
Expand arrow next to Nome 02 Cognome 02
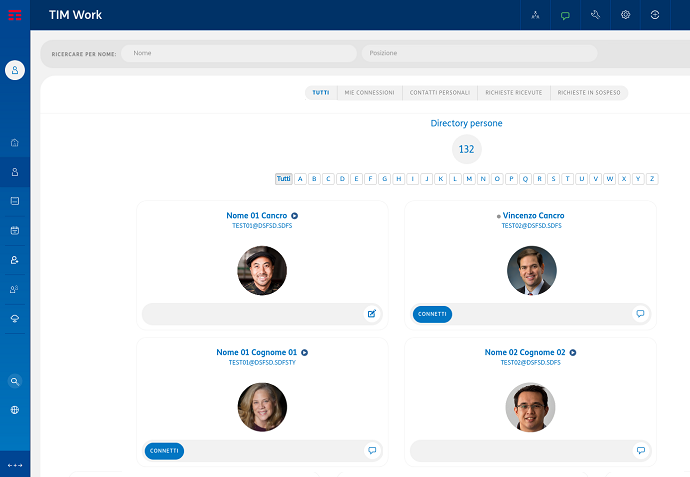coord(573,353)
